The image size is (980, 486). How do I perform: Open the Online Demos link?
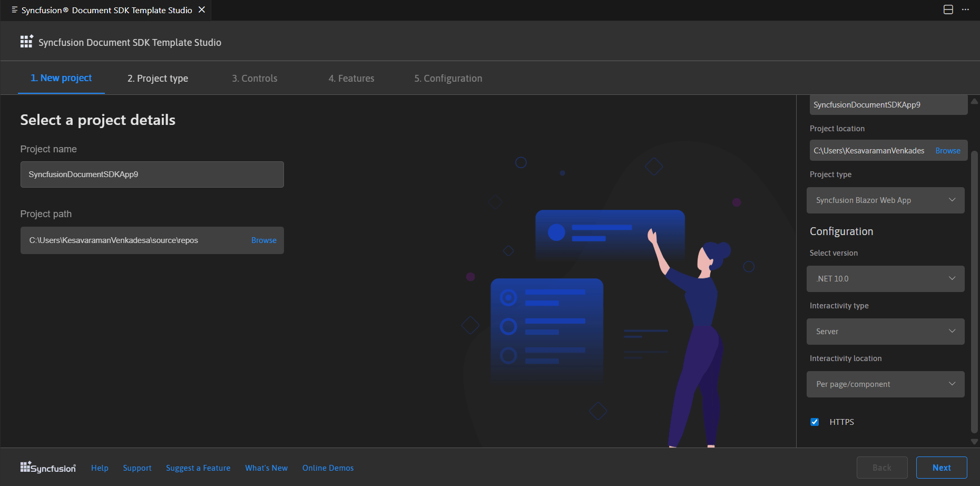point(328,468)
